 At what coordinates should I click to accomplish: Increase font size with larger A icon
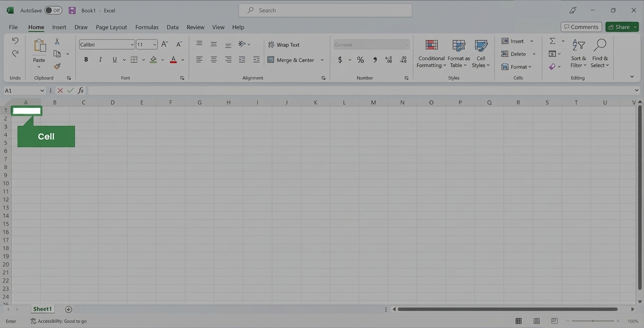(x=165, y=44)
